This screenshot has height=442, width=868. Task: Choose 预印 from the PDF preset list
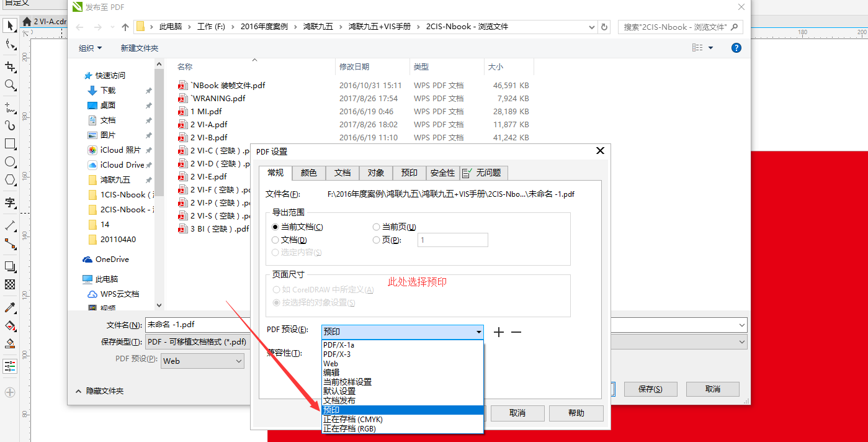(402, 410)
